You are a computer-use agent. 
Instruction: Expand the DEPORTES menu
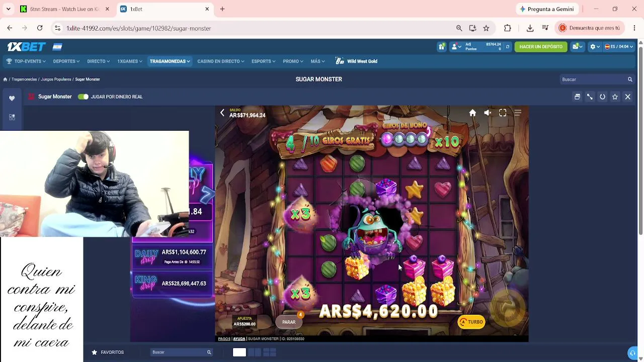66,61
